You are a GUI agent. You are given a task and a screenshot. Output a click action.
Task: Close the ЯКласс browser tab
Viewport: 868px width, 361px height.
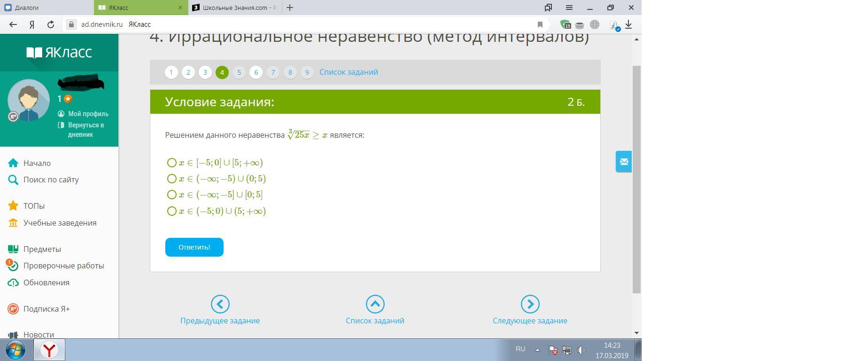click(x=180, y=8)
